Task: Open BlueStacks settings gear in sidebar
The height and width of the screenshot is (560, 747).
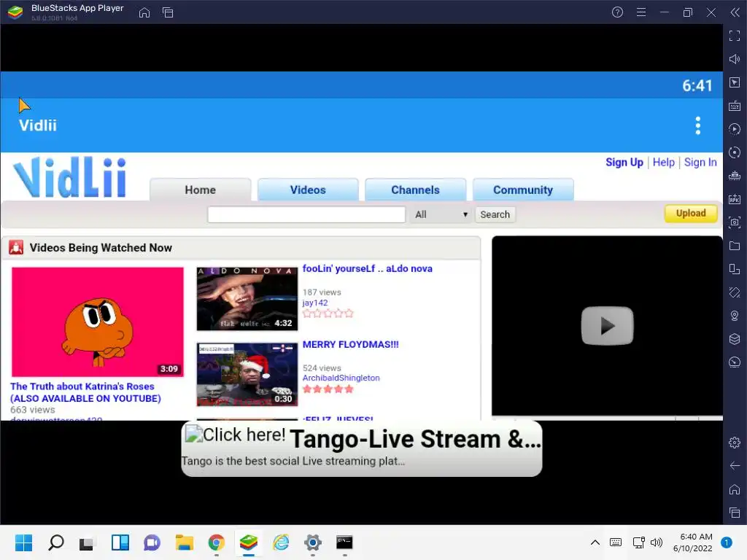Action: tap(734, 443)
